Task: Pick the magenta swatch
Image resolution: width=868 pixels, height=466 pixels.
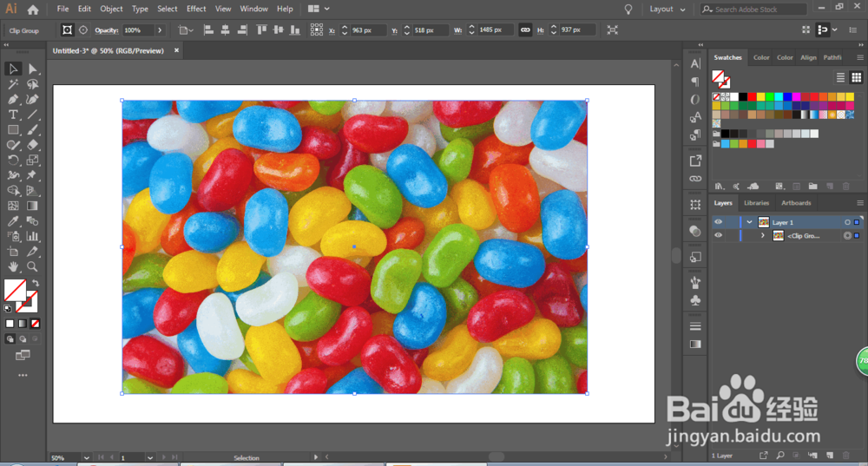Action: coord(796,97)
